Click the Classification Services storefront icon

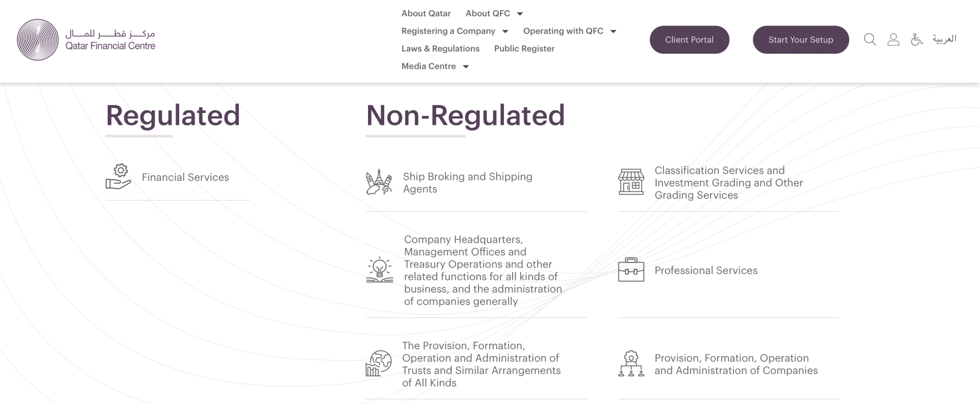point(631,182)
